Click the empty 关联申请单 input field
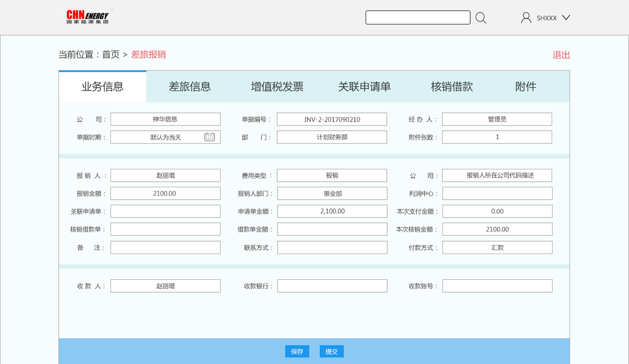The width and height of the screenshot is (629, 364). [165, 211]
